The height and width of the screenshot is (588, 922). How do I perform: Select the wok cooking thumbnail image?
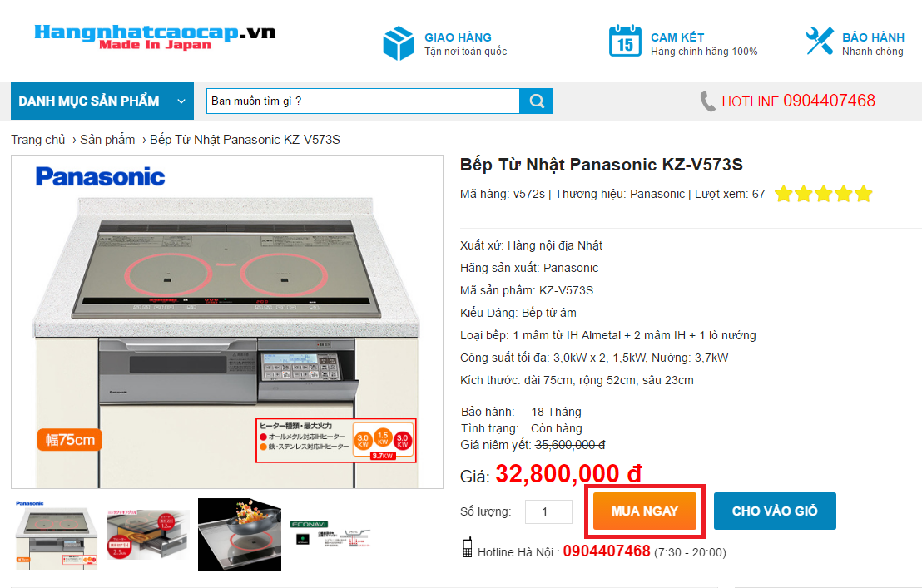240,535
